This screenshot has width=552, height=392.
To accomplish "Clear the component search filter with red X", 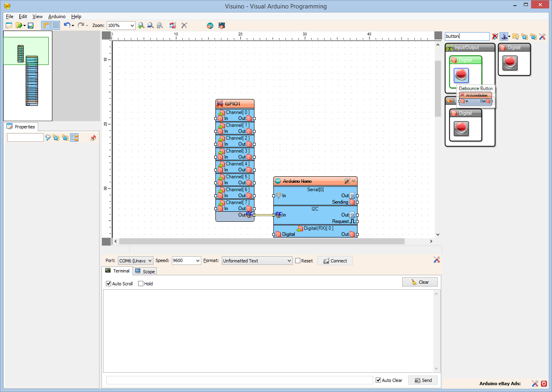I will click(x=495, y=36).
